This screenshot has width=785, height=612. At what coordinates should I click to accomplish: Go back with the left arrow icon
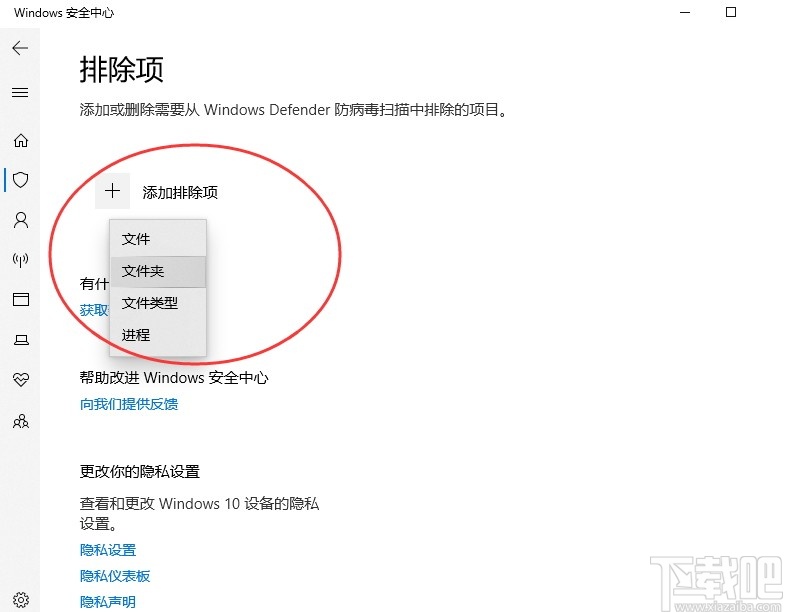pos(20,48)
